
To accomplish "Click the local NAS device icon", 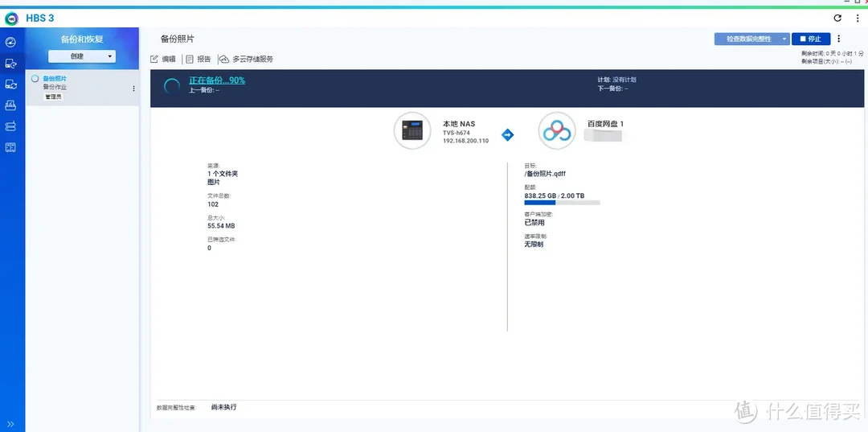I will (412, 130).
